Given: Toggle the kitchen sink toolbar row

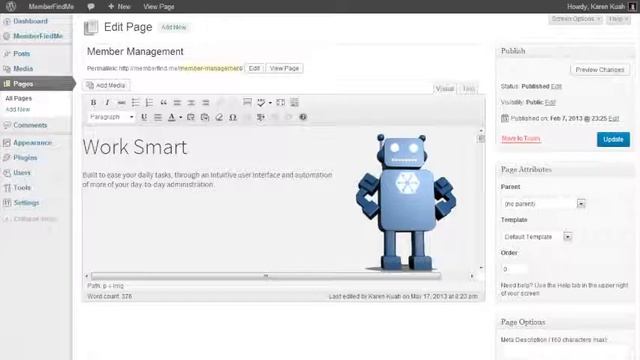Looking at the screenshot, I should (294, 102).
